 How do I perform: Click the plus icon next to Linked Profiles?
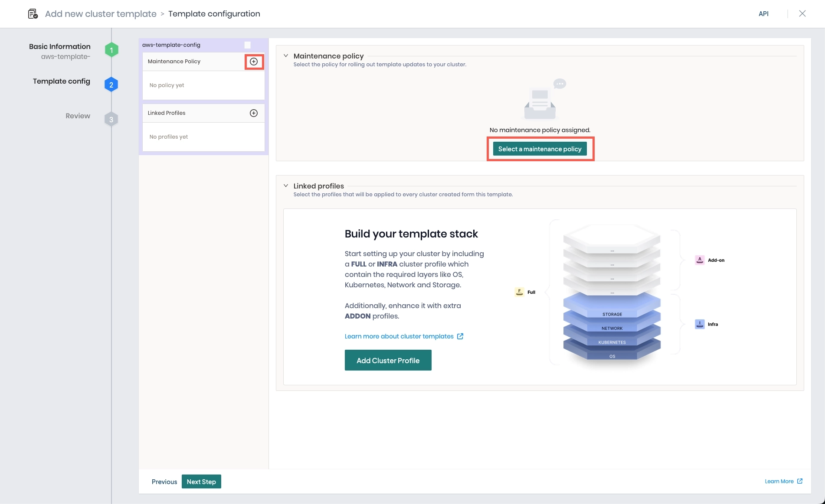pos(254,113)
